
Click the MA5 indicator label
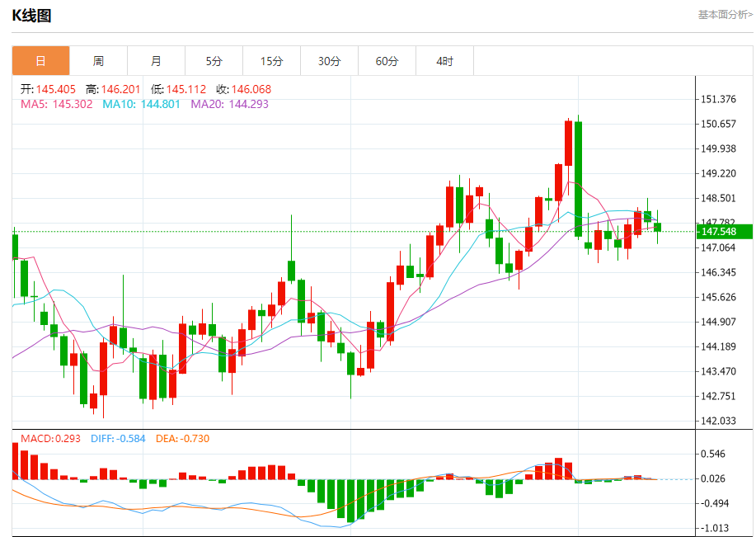(x=56, y=104)
